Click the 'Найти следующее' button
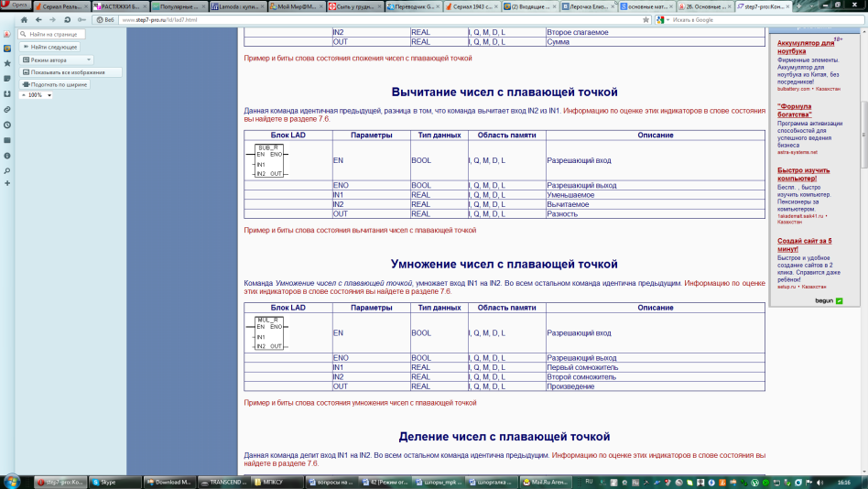The image size is (868, 489). pos(49,47)
